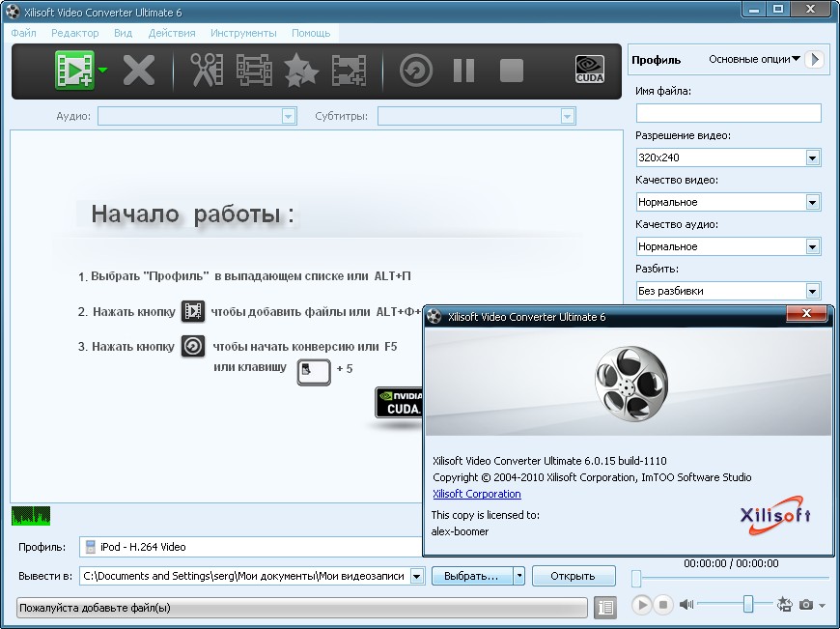Image resolution: width=840 pixels, height=629 pixels.
Task: Click the Remove (X) toolbar icon
Action: coord(139,70)
